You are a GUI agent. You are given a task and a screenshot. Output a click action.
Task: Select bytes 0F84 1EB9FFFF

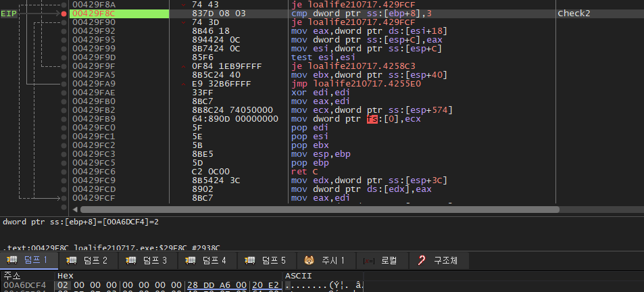tap(226, 66)
